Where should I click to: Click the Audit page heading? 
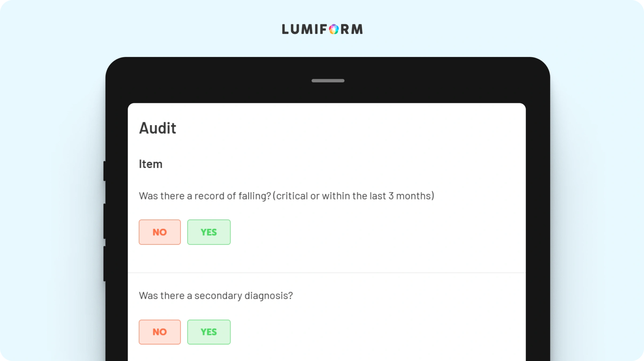(158, 128)
